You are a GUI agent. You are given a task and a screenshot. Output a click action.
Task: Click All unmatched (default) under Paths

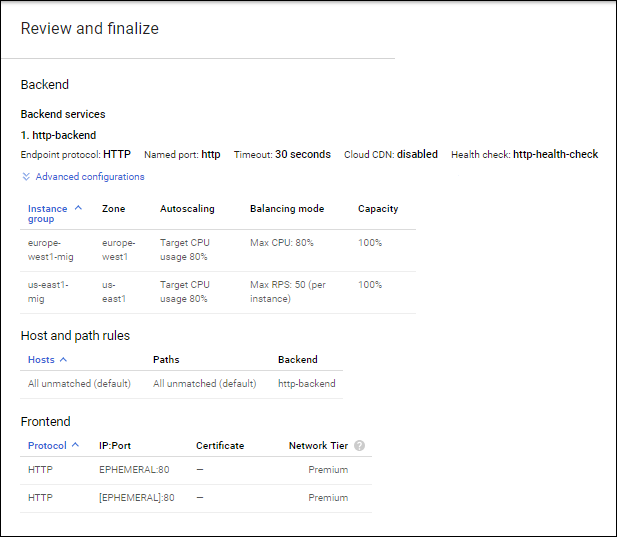coord(205,384)
